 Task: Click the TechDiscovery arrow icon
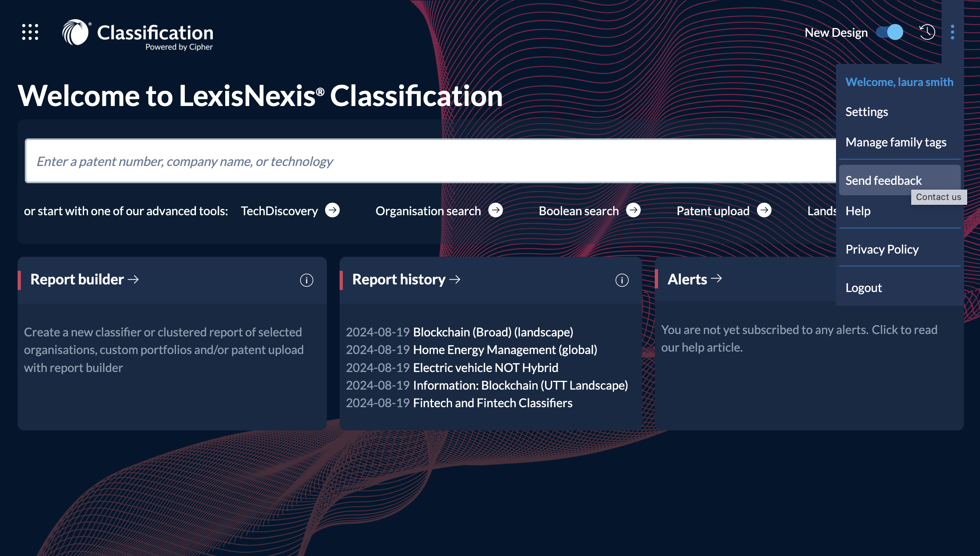pyautogui.click(x=332, y=210)
